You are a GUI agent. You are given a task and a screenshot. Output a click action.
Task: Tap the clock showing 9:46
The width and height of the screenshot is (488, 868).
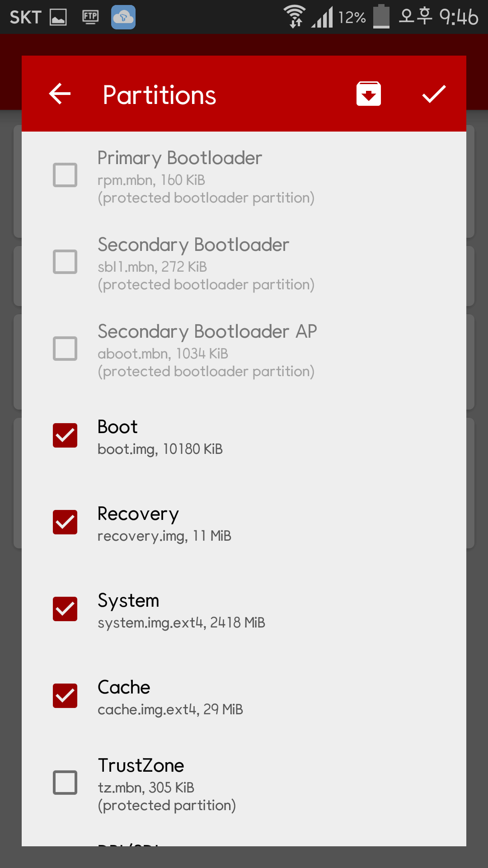tap(459, 17)
